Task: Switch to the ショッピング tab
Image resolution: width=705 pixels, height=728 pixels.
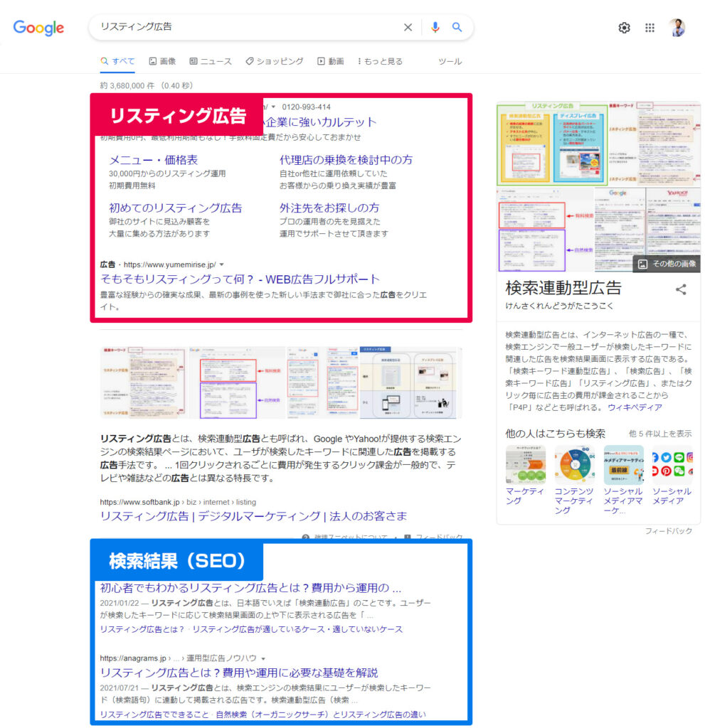Action: coord(275,61)
